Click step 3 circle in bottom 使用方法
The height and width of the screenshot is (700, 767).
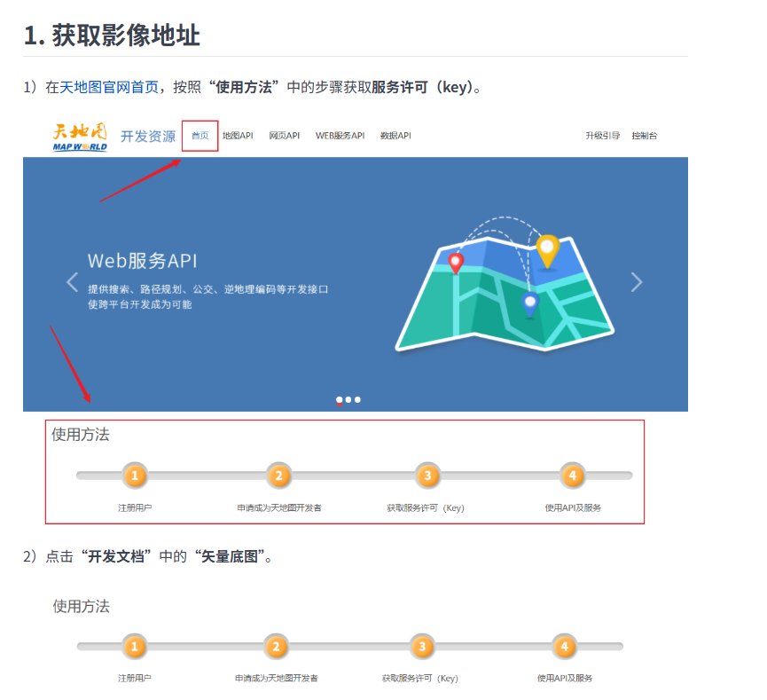[x=422, y=647]
